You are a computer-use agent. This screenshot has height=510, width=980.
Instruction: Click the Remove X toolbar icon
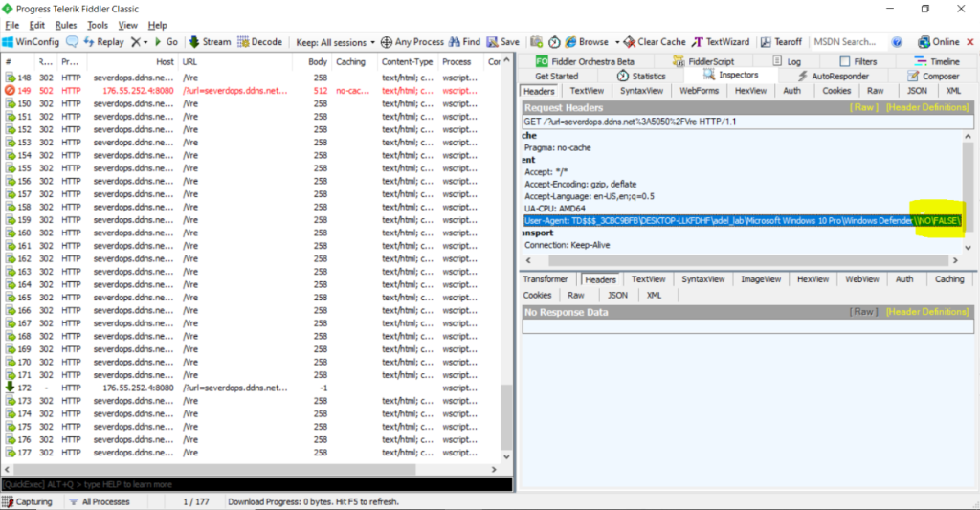tap(136, 42)
